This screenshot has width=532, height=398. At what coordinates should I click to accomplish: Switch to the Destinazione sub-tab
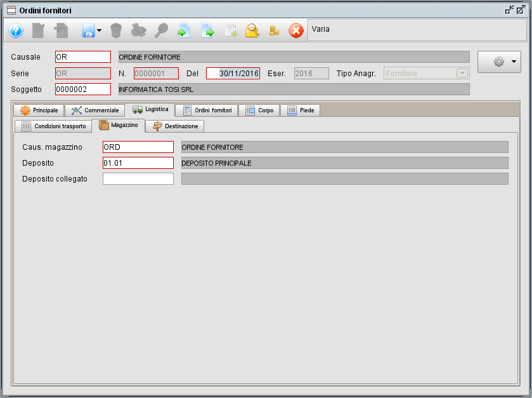pyautogui.click(x=176, y=126)
